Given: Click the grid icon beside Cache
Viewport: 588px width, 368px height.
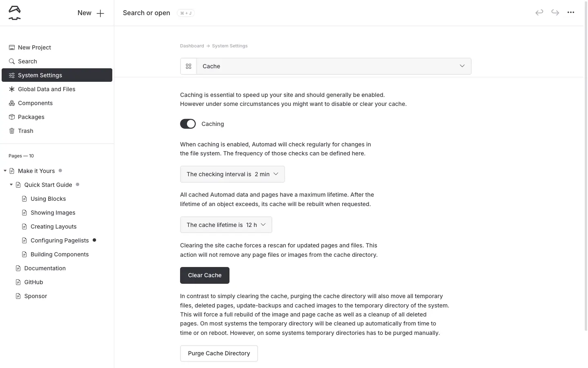Looking at the screenshot, I should [189, 66].
